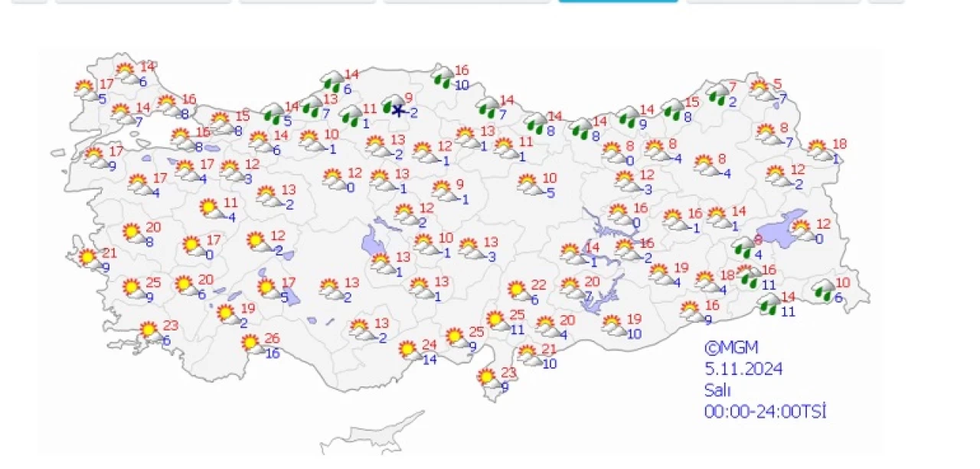The width and height of the screenshot is (980, 469).
Task: Click the highlighted blue tab at top
Action: pyautogui.click(x=618, y=1)
